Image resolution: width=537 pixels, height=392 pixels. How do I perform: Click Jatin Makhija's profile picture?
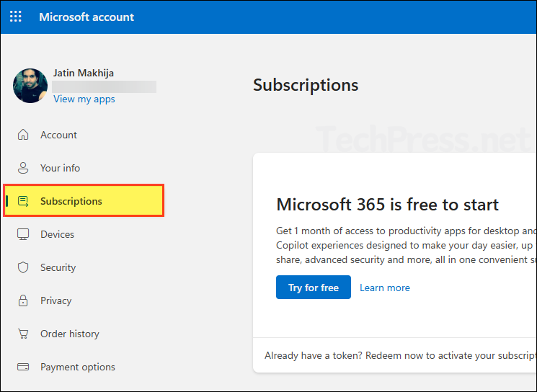pos(30,86)
